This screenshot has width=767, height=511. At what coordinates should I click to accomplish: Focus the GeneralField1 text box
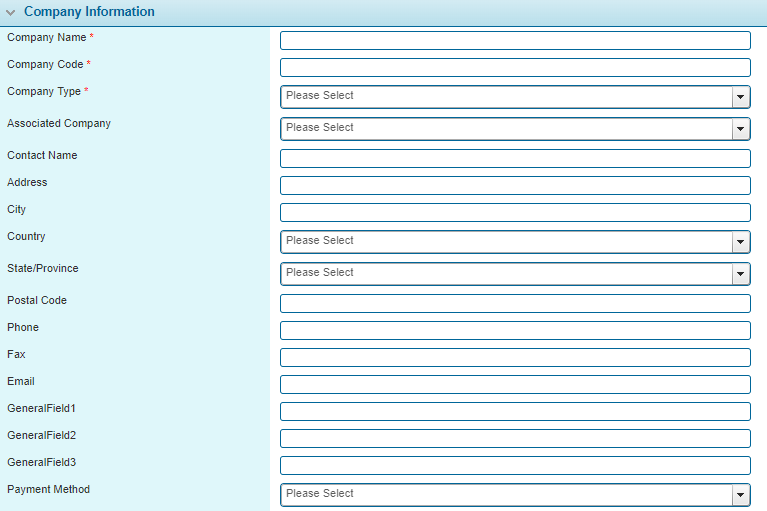(x=515, y=412)
